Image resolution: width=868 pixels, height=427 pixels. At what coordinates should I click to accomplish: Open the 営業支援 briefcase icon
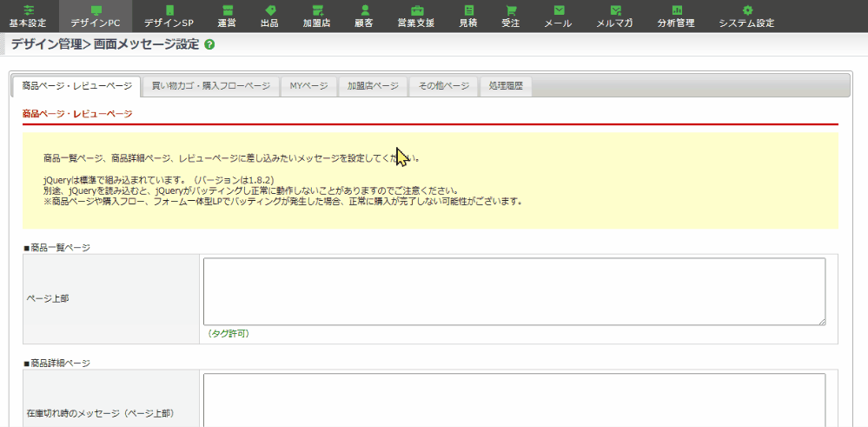(417, 10)
